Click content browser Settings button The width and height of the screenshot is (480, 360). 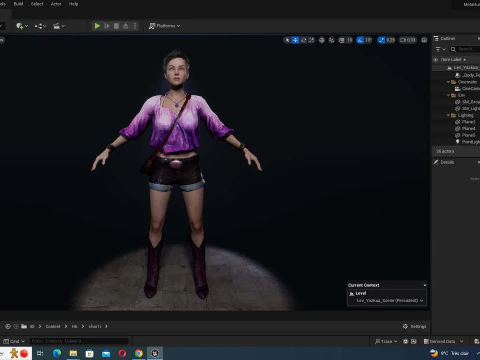tap(414, 326)
